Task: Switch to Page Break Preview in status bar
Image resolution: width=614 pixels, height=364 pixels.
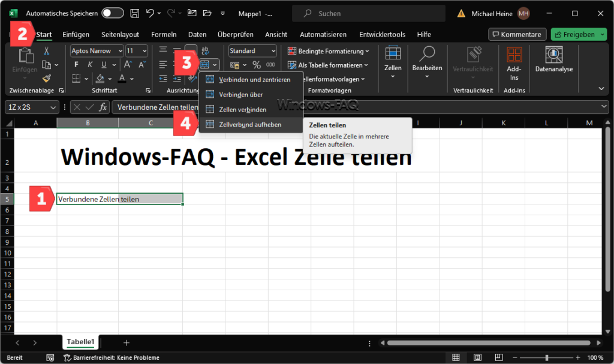Action: (498, 357)
